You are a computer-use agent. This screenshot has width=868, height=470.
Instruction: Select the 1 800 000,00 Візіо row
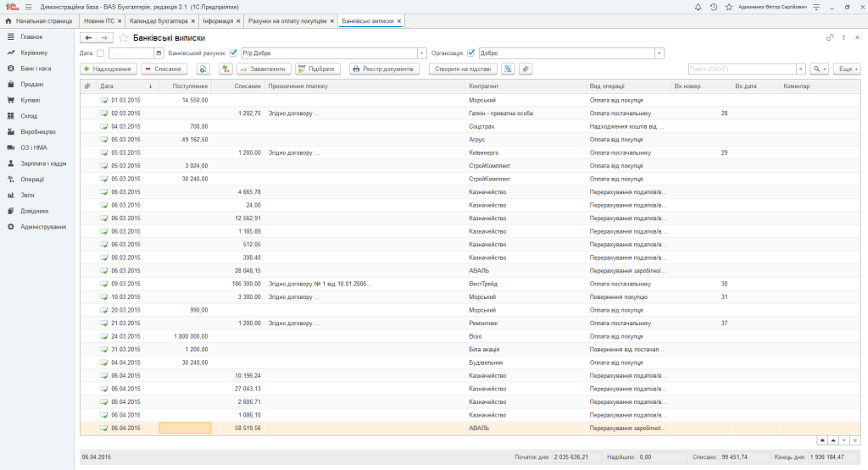470,336
